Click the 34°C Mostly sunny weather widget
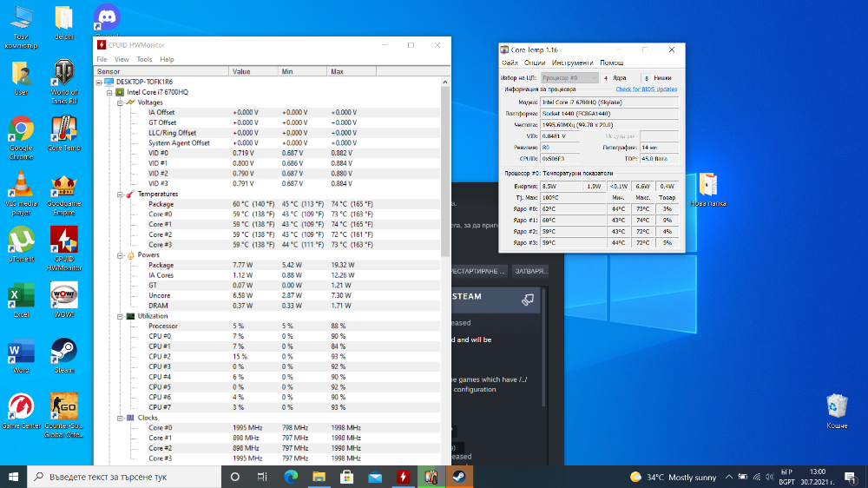The height and width of the screenshot is (488, 868). click(673, 477)
